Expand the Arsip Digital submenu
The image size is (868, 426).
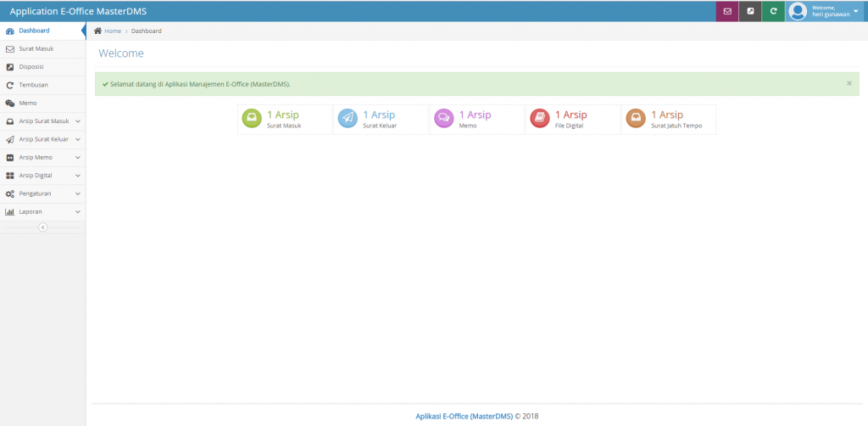point(42,175)
